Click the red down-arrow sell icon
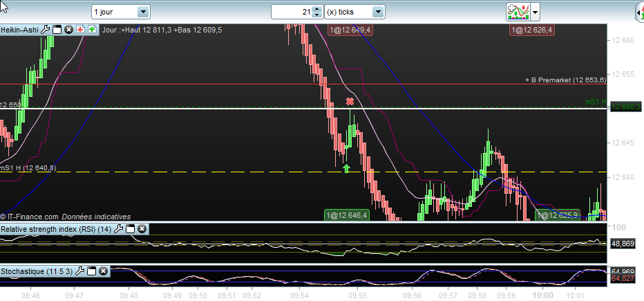 pos(80,30)
